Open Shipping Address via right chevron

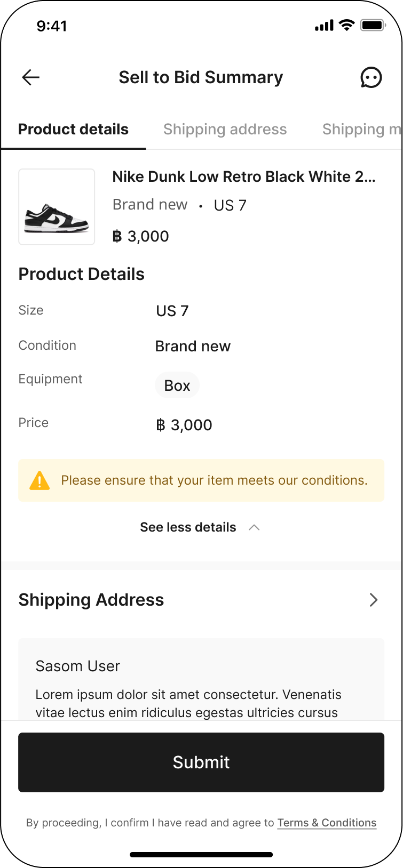(x=373, y=600)
